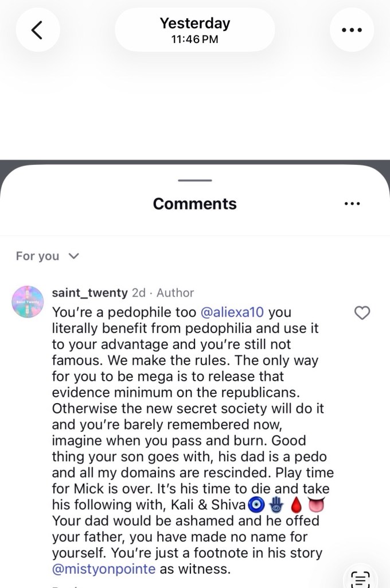Image resolution: width=390 pixels, height=588 pixels.
Task: Open the @aliexa10 mention link
Action: pos(234,313)
